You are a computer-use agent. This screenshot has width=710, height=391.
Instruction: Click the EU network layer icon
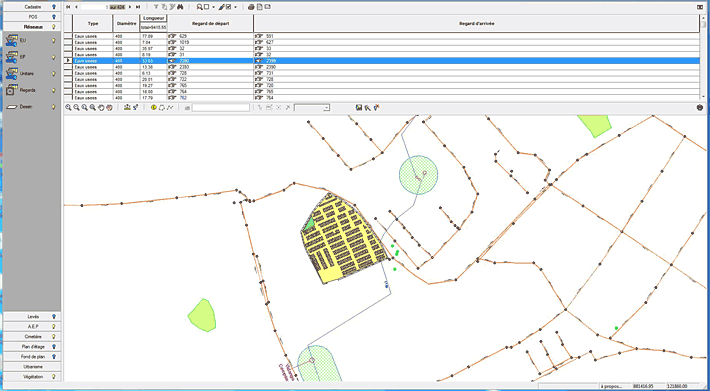pyautogui.click(x=12, y=40)
